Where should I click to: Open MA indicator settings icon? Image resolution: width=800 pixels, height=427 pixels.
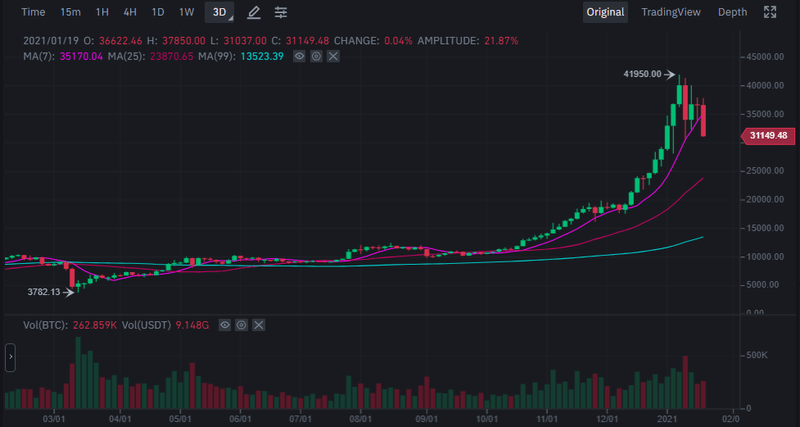[316, 57]
